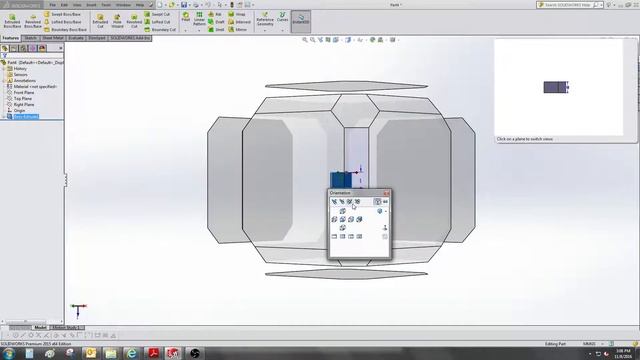Open the Tools menu
The width and height of the screenshot is (640, 360).
[x=106, y=5]
